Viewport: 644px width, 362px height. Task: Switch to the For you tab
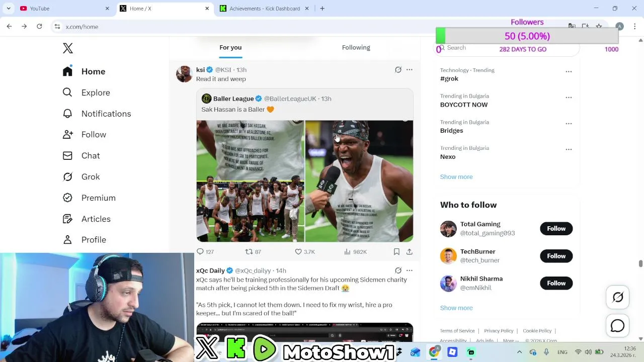pyautogui.click(x=230, y=47)
